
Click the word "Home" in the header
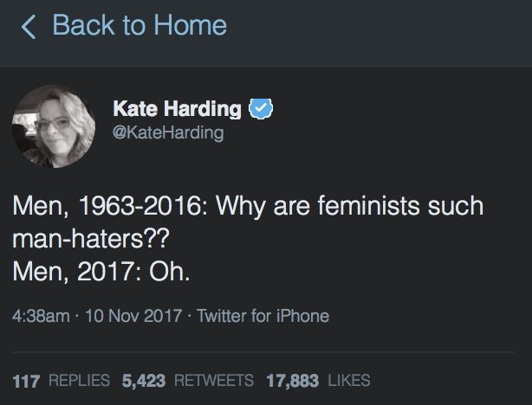(191, 26)
